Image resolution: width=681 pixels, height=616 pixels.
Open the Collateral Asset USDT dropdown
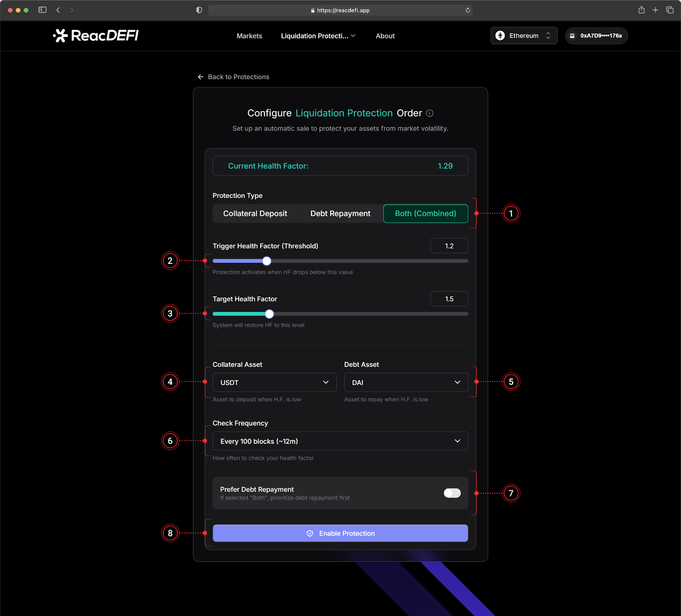click(275, 382)
